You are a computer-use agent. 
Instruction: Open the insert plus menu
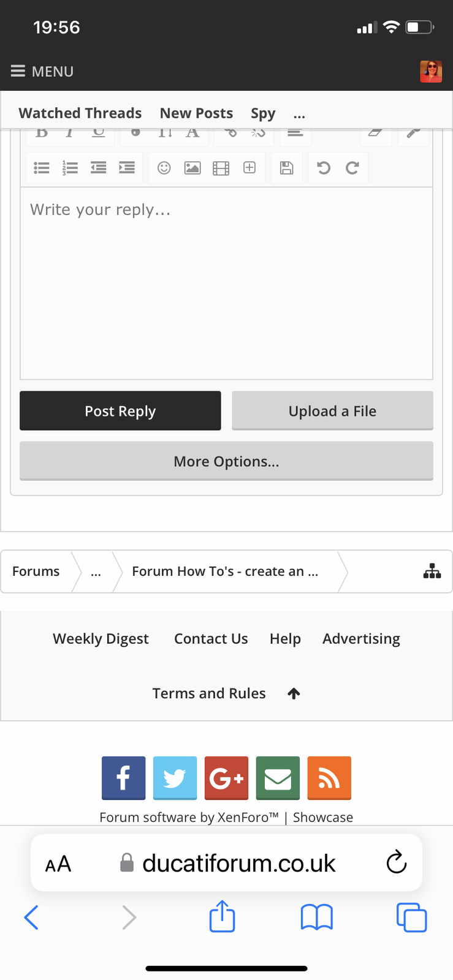[249, 168]
